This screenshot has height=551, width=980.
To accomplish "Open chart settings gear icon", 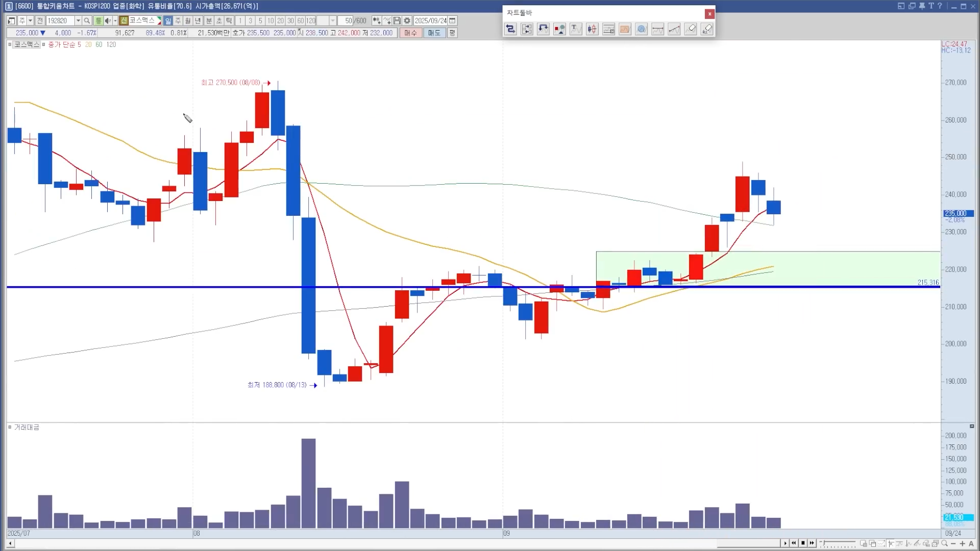I will [407, 21].
